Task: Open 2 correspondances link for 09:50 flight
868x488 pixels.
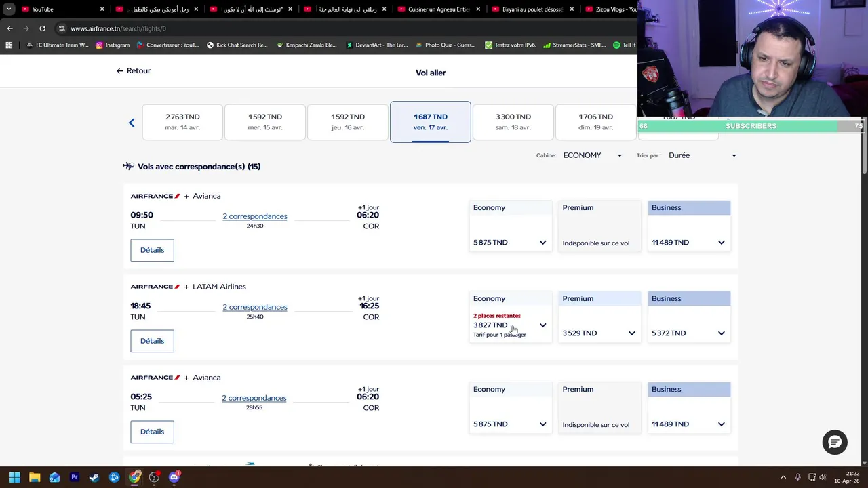Action: pyautogui.click(x=255, y=216)
